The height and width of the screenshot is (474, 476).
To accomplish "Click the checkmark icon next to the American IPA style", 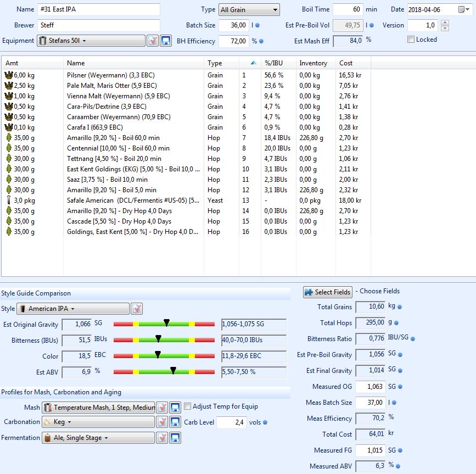I will tap(137, 309).
